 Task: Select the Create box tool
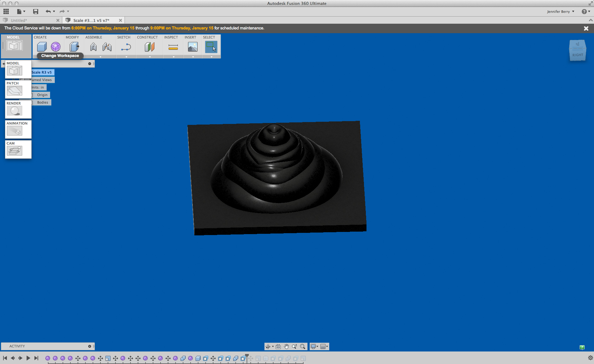(42, 47)
